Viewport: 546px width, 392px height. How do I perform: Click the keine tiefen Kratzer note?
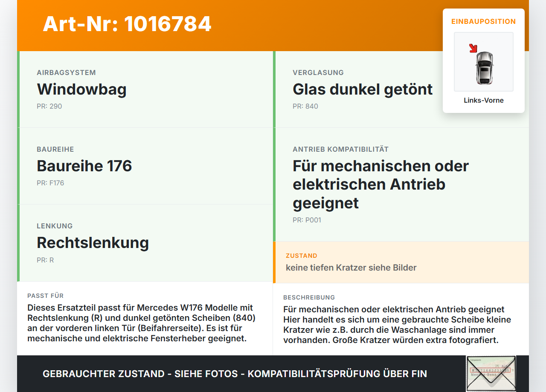click(351, 268)
